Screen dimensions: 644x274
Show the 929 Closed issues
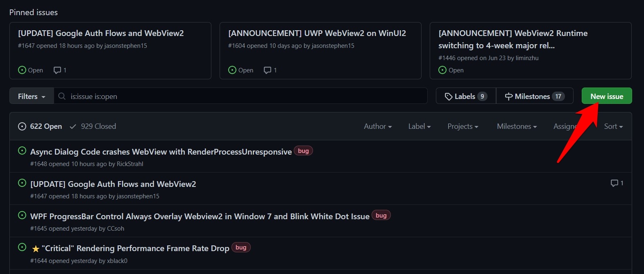pyautogui.click(x=93, y=126)
